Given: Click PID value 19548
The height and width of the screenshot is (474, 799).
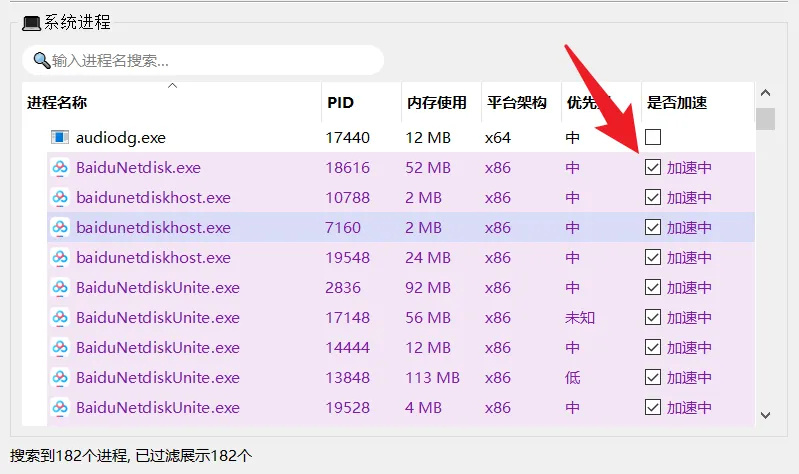Looking at the screenshot, I should [348, 258].
